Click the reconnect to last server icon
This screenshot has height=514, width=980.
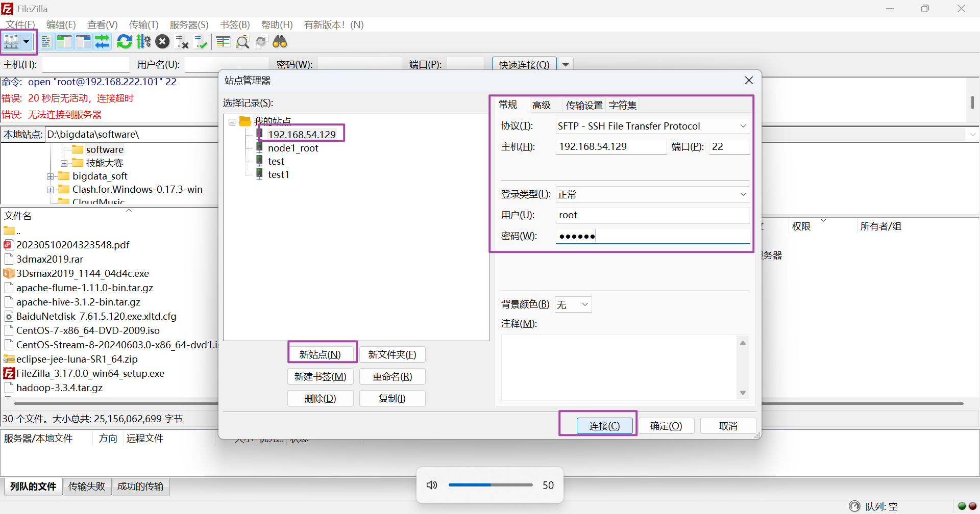[x=201, y=42]
